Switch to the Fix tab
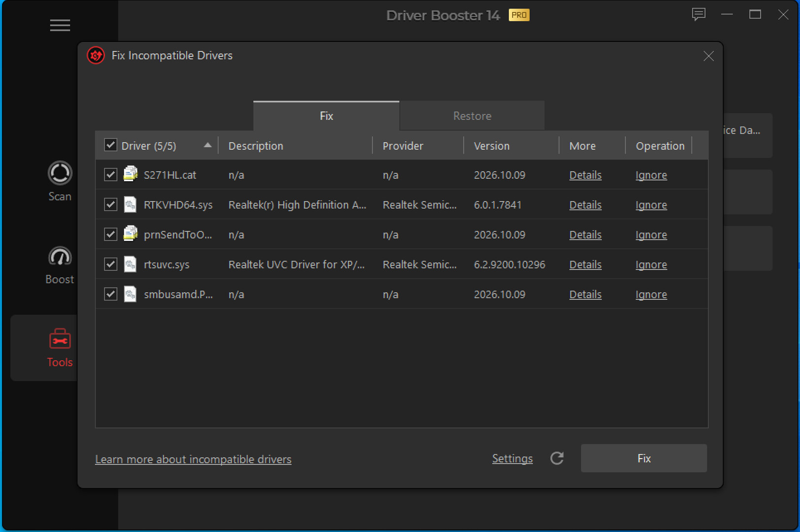This screenshot has width=800, height=532. [x=326, y=116]
